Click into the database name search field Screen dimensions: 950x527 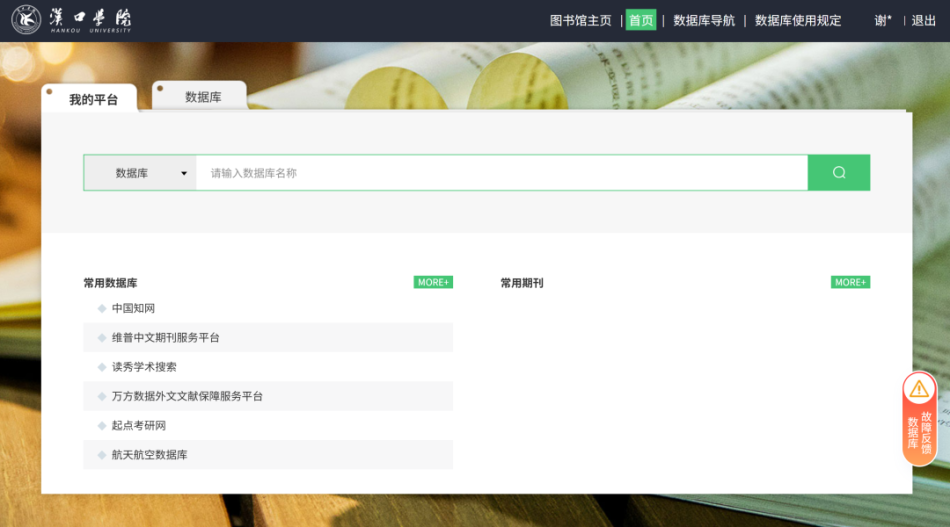(500, 173)
